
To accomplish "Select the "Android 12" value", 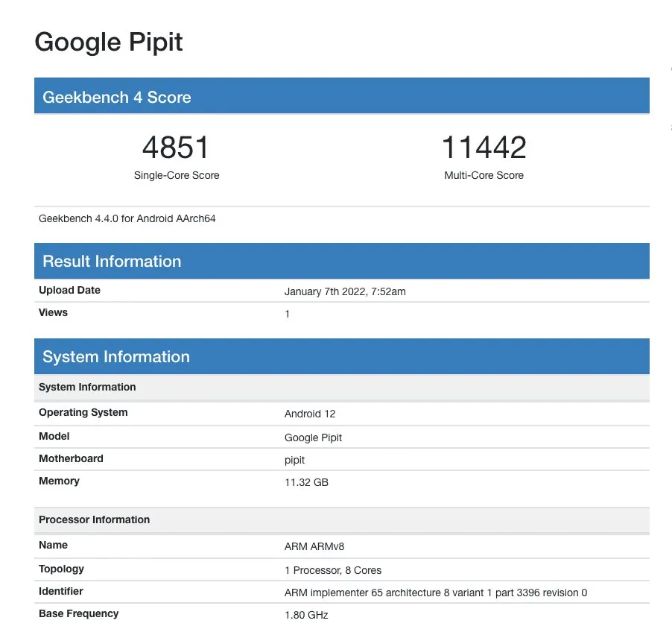I will [x=310, y=414].
